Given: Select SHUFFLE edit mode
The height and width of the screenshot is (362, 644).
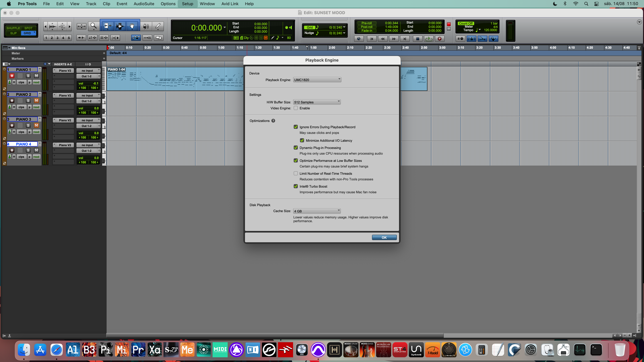Looking at the screenshot, I should pyautogui.click(x=13, y=28).
